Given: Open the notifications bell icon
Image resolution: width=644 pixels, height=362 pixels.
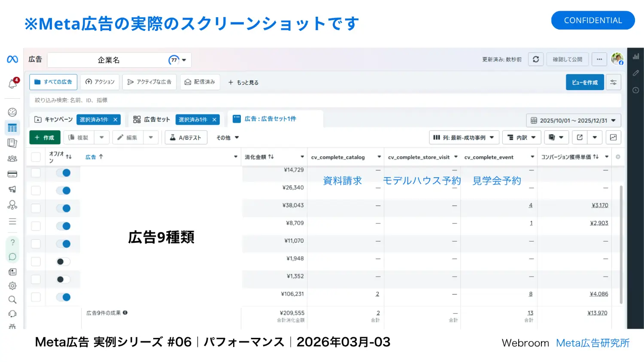Looking at the screenshot, I should coord(12,84).
